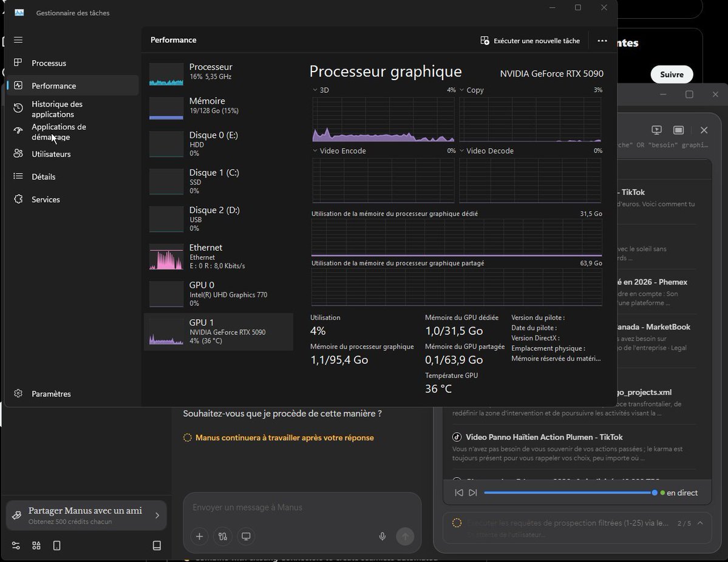Click the Utilisateurs people icon
This screenshot has height=562, width=728.
(18, 154)
